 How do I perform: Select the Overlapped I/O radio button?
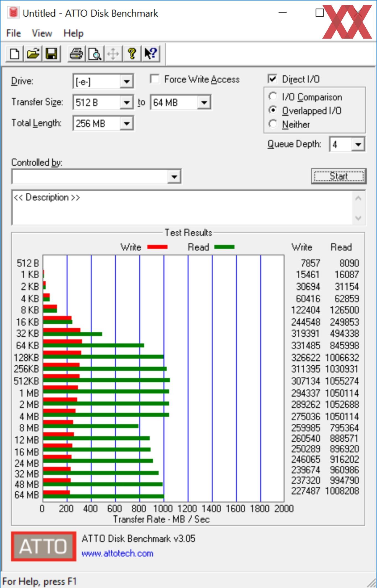pyautogui.click(x=273, y=110)
